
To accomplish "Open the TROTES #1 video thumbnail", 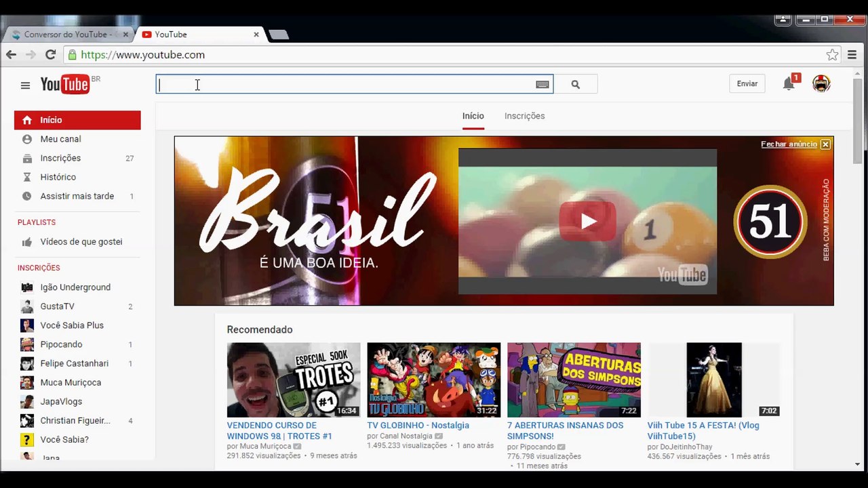I will coord(294,380).
